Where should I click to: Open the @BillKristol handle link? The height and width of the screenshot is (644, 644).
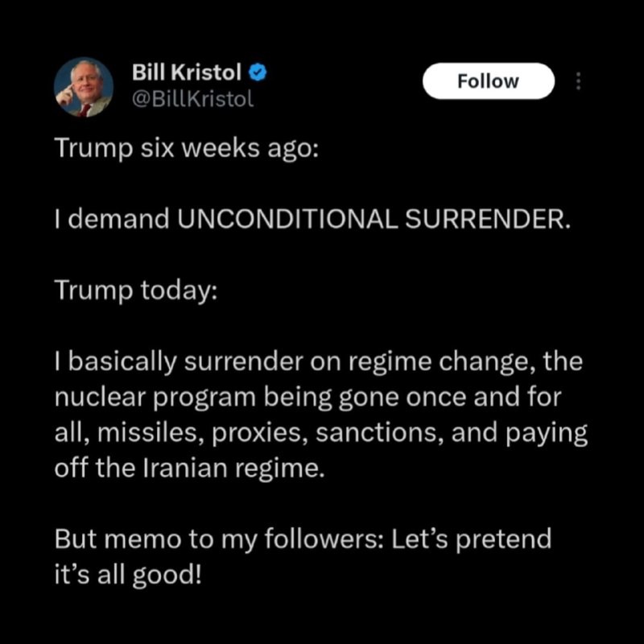pyautogui.click(x=192, y=99)
